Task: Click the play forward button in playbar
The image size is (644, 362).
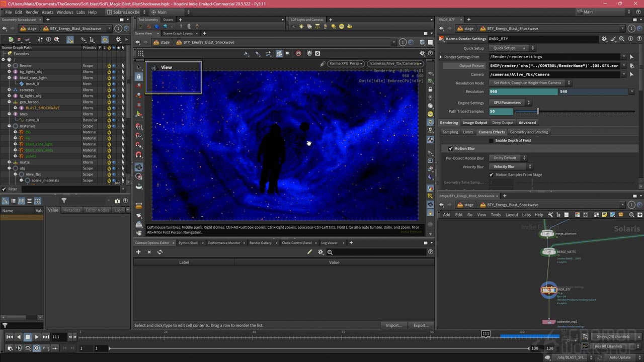Action: (37, 337)
